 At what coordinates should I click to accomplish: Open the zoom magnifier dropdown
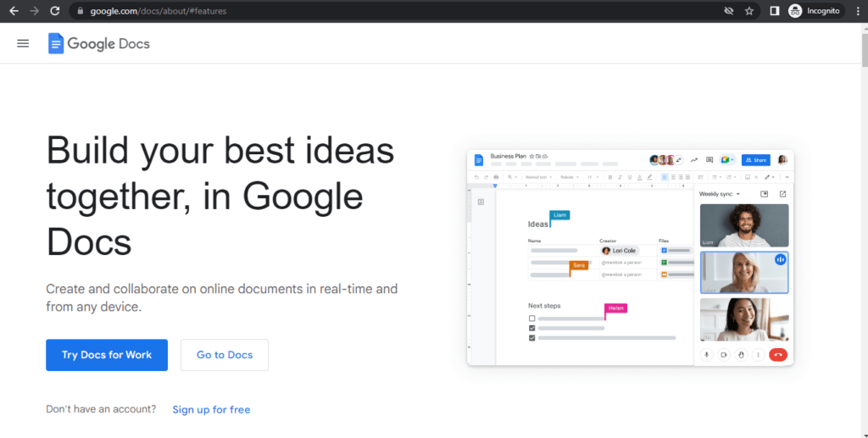(x=513, y=177)
